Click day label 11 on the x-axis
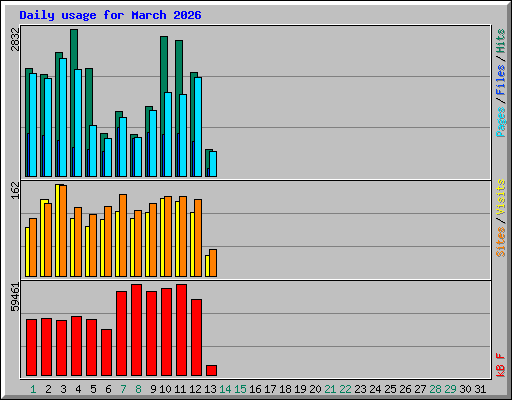 [180, 389]
